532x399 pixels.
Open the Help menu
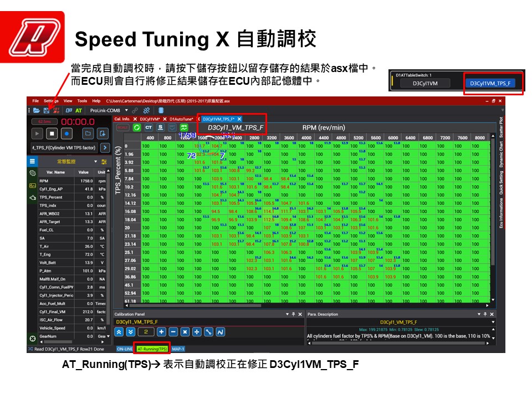[x=96, y=101]
